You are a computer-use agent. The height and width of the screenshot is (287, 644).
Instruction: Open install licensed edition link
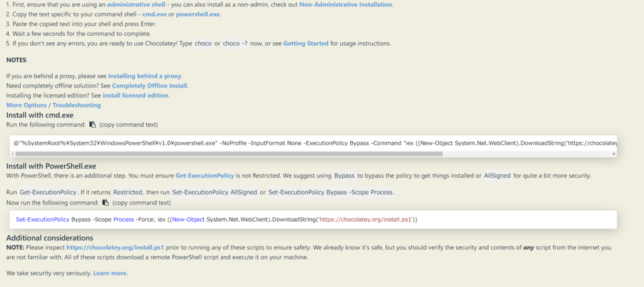[x=136, y=96]
